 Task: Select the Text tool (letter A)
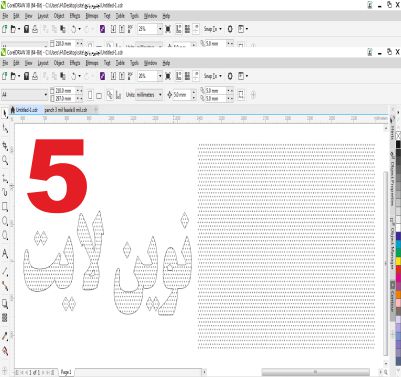pyautogui.click(x=5, y=254)
